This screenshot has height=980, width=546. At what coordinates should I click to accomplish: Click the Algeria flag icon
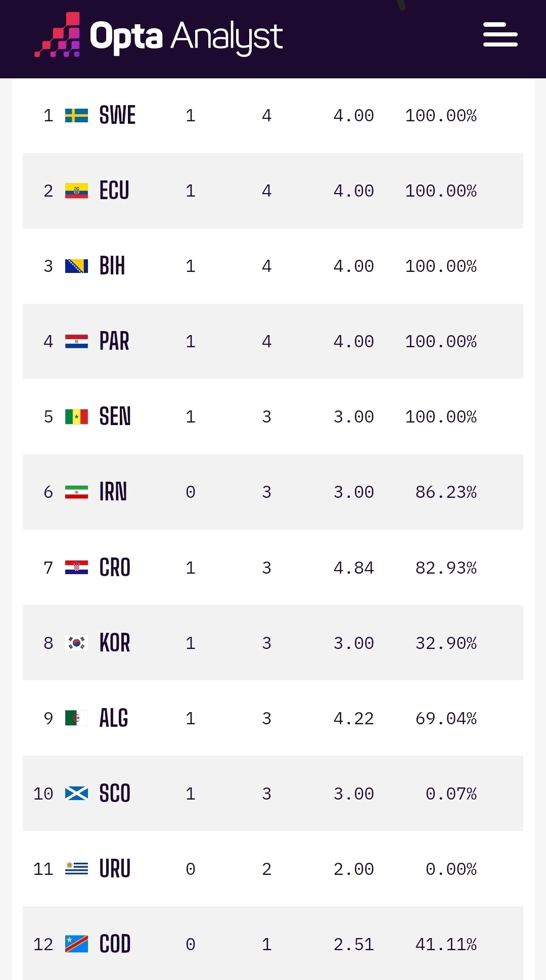pyautogui.click(x=76, y=719)
